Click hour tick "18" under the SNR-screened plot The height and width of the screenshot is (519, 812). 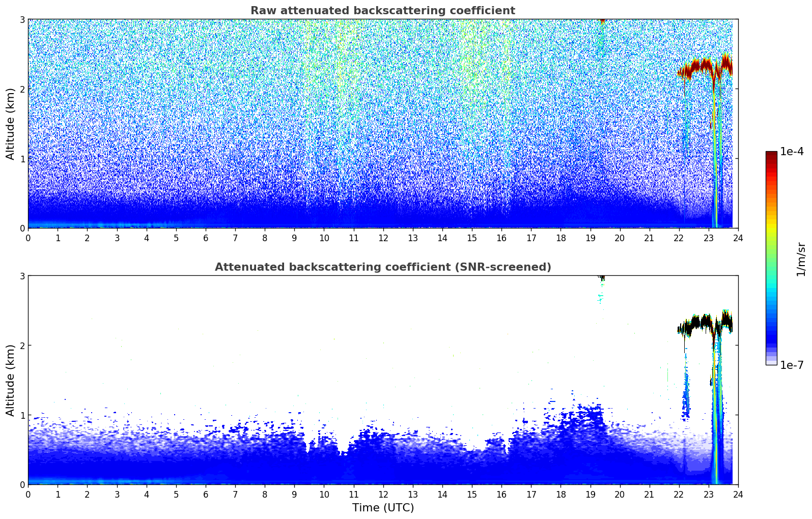[x=561, y=494]
